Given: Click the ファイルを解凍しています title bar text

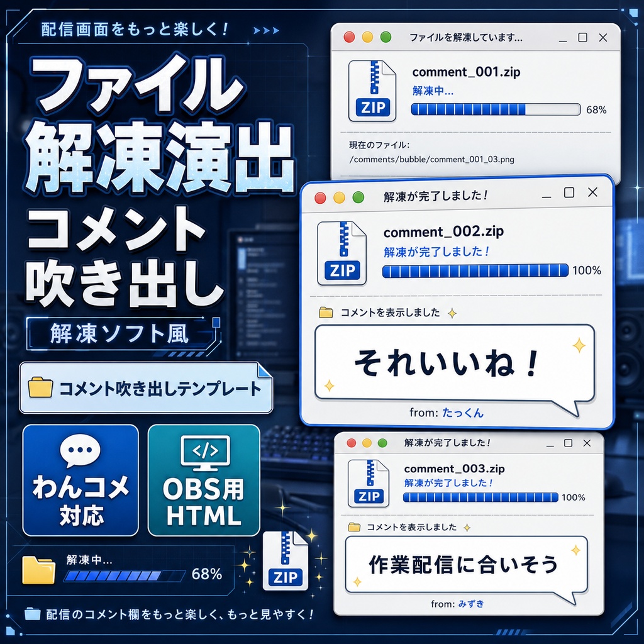Looking at the screenshot, I should pos(466,38).
